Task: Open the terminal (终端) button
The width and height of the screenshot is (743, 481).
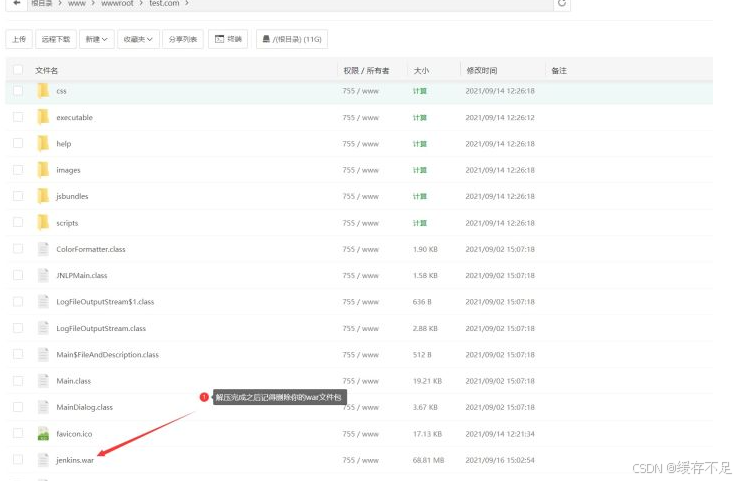Action: click(228, 39)
